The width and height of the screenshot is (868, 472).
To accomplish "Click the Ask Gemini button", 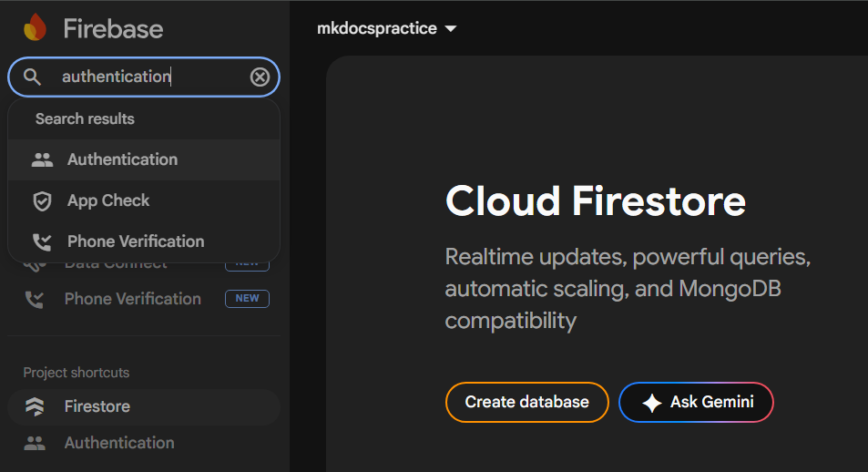I will pos(696,403).
